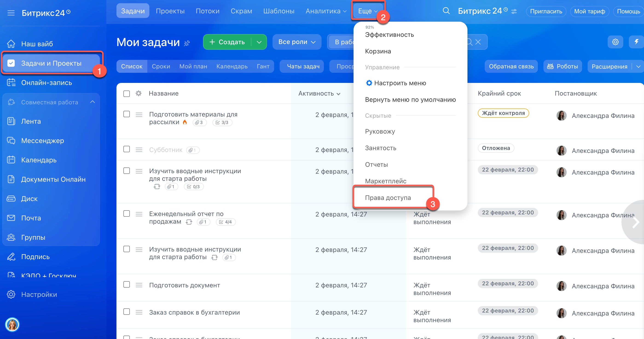This screenshot has width=644, height=339.
Task: Open the user avatar at sidebar bottom
Action: [12, 324]
